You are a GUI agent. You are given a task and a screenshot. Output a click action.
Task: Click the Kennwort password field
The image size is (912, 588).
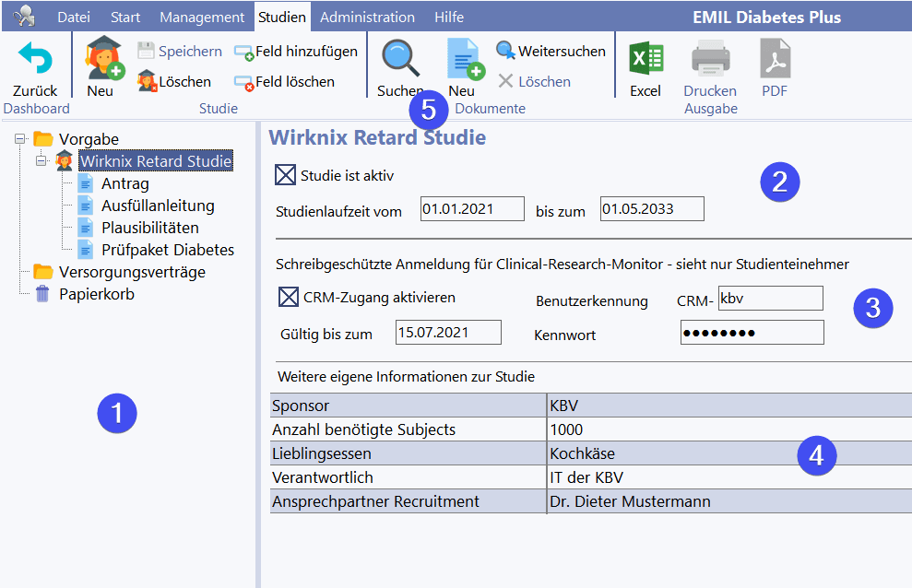tap(751, 334)
